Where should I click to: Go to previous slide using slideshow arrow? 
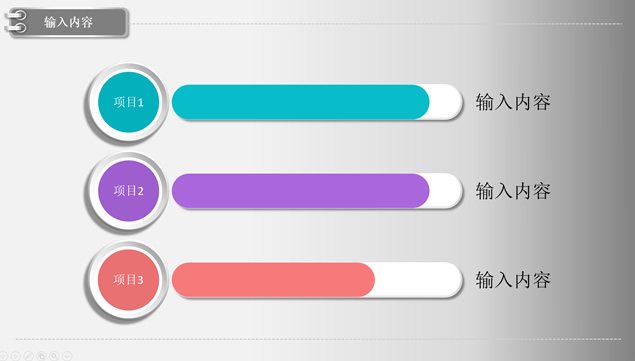point(3,356)
